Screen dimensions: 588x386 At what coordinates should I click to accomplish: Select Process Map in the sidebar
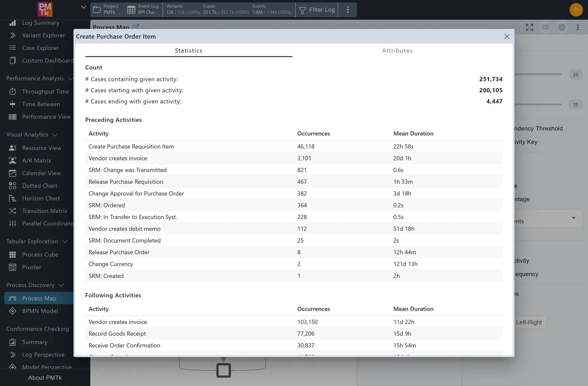coord(39,298)
